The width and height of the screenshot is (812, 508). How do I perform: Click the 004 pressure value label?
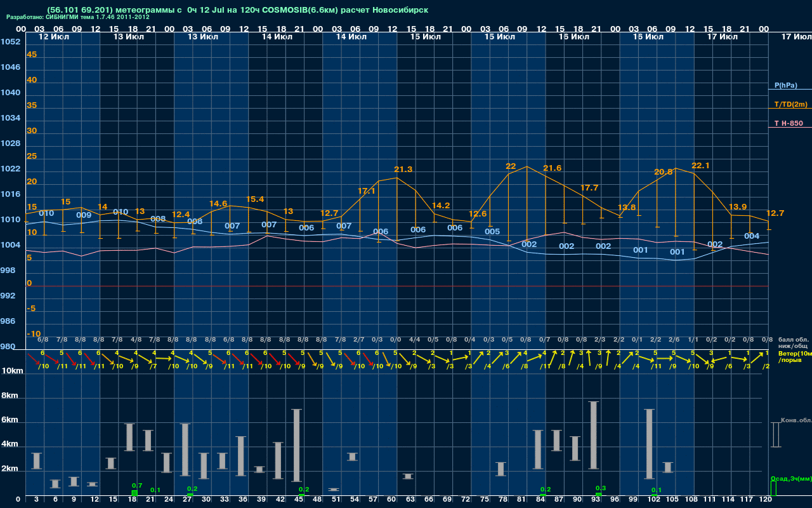pos(752,236)
